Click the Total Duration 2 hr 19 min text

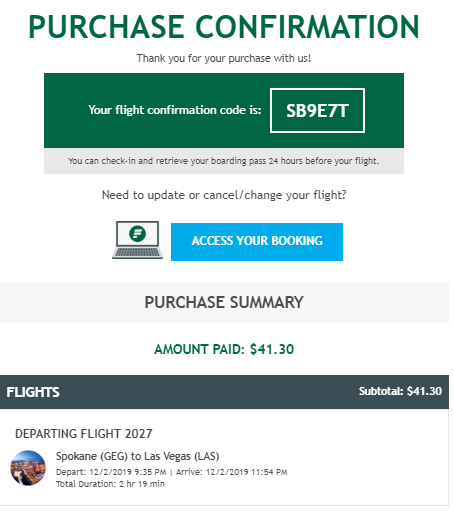pyautogui.click(x=110, y=484)
